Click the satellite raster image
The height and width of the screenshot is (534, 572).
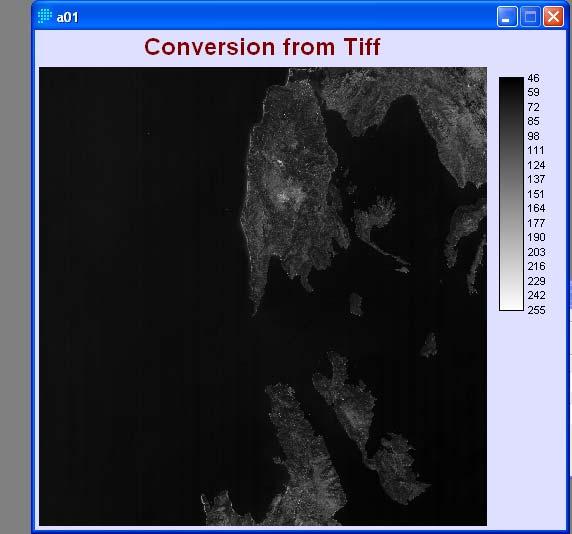click(263, 296)
